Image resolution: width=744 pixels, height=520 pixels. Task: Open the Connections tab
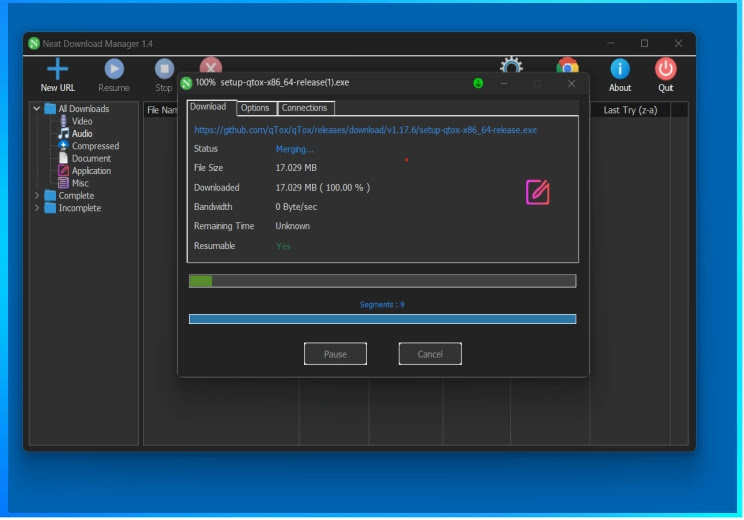306,108
